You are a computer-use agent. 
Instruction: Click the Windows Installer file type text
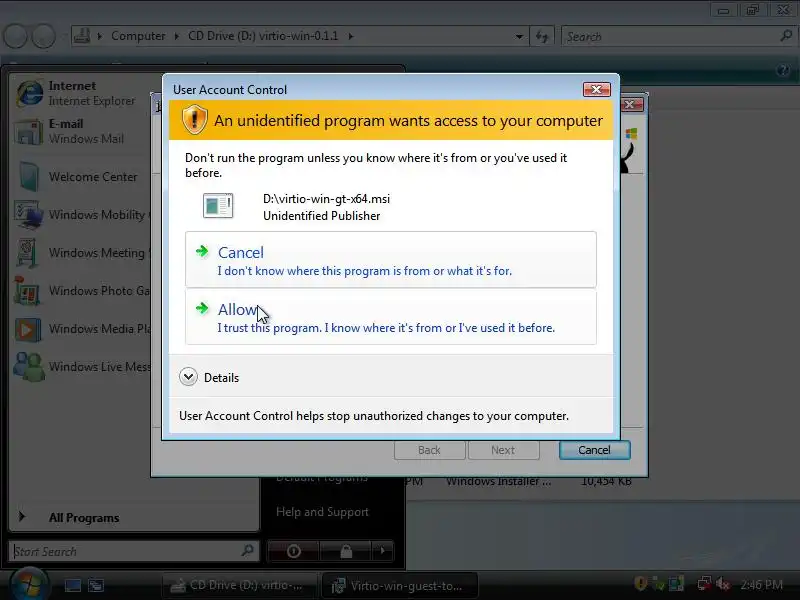498,481
